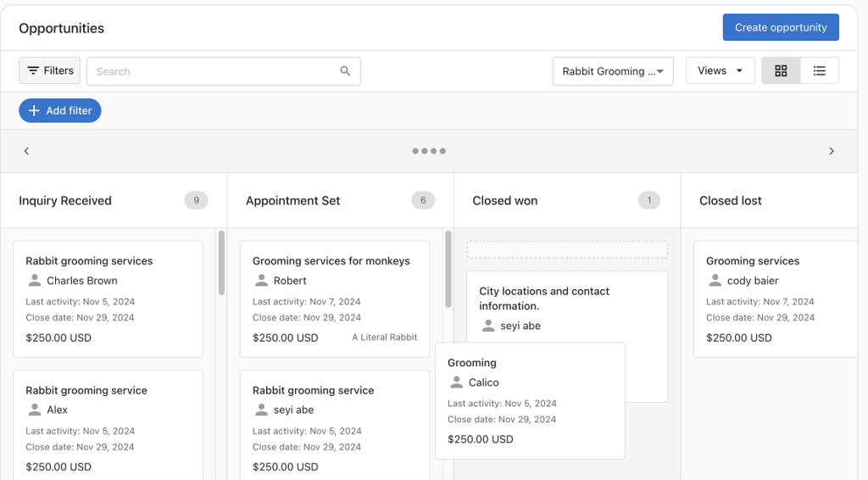868x480 pixels.
Task: Open the Grooming services for monkeys card
Action: tap(331, 261)
